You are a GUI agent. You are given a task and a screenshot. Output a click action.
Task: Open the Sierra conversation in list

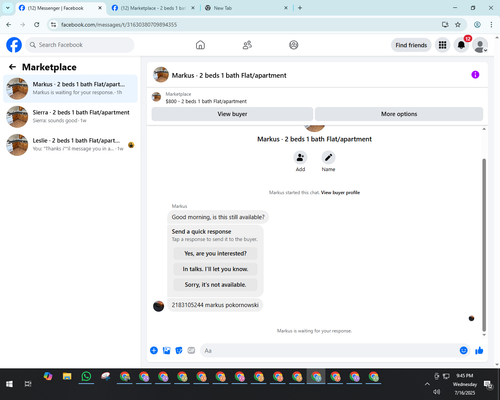click(x=70, y=117)
